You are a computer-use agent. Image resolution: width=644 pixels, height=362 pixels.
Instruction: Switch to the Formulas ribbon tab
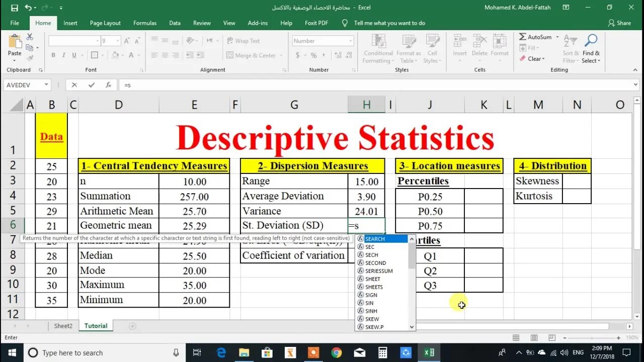point(145,23)
